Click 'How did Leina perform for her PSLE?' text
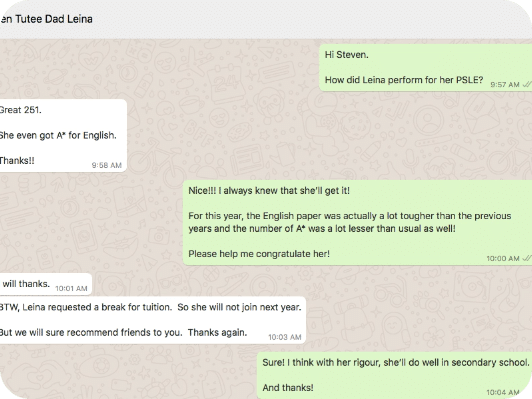The image size is (532, 399). click(404, 80)
